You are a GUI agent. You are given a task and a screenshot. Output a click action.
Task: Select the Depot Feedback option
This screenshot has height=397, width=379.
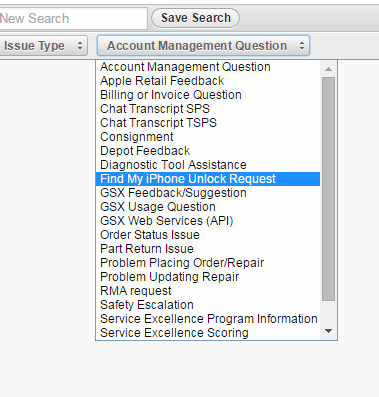pyautogui.click(x=208, y=151)
